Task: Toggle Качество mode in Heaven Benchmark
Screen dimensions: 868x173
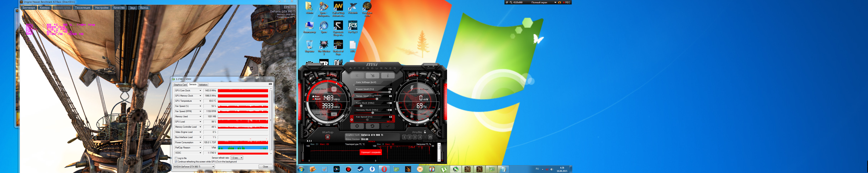Action: tap(119, 8)
